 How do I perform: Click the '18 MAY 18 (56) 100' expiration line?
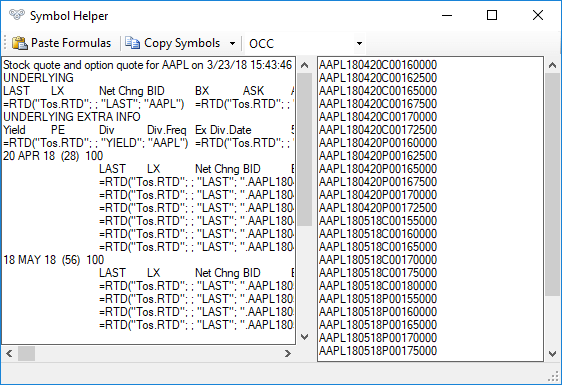(53, 260)
